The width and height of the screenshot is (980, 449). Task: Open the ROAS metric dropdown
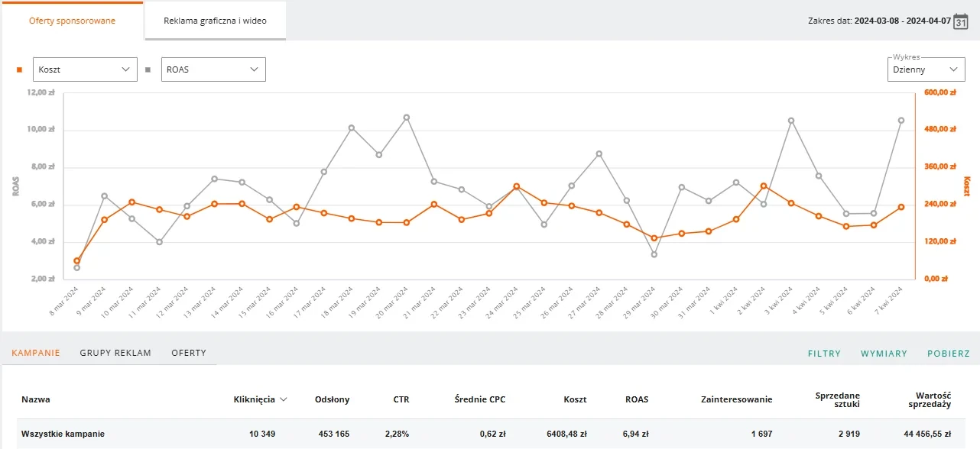point(213,69)
